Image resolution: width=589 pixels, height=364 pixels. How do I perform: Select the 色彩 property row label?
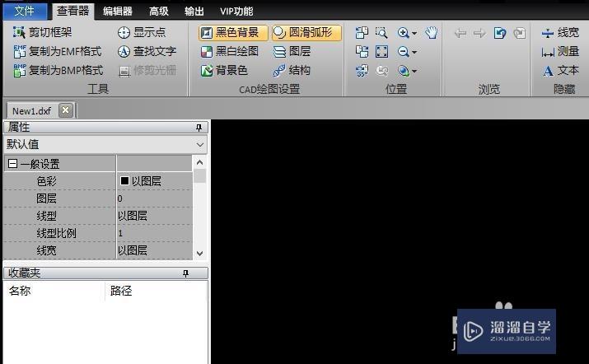click(x=47, y=181)
